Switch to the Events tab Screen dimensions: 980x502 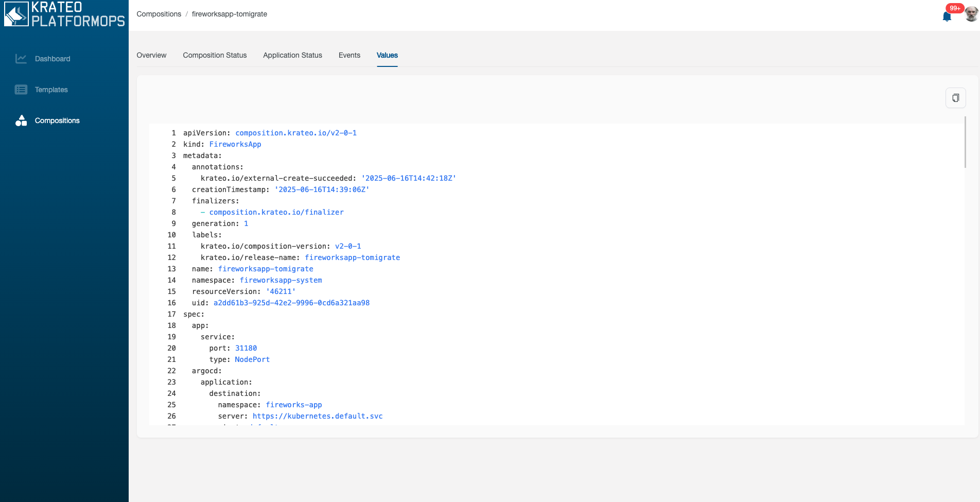[349, 55]
